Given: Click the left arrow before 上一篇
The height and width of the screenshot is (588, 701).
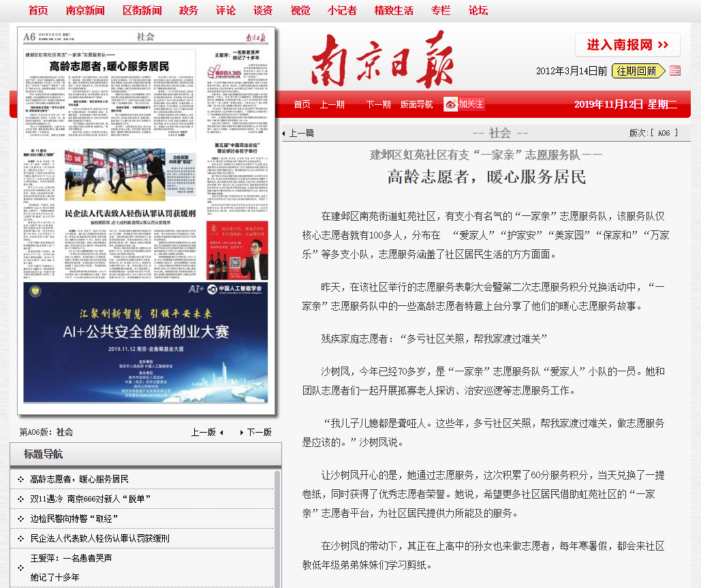Looking at the screenshot, I should [x=284, y=134].
